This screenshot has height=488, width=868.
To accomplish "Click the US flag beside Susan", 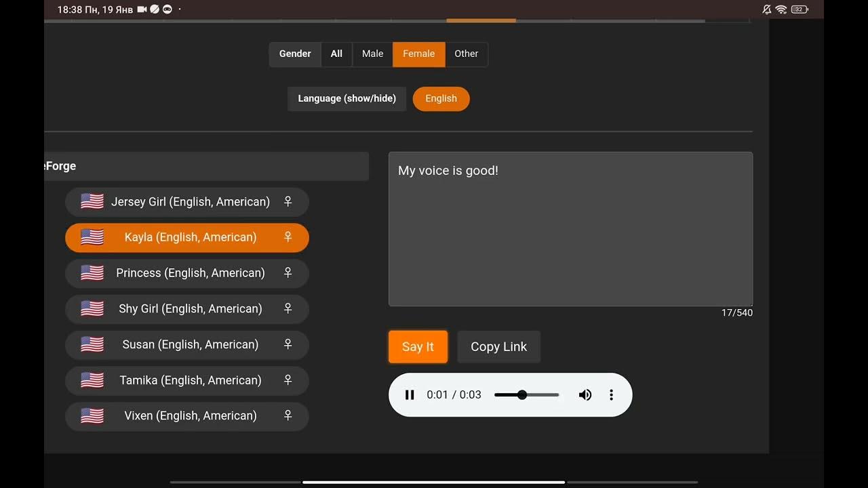I will (x=92, y=344).
